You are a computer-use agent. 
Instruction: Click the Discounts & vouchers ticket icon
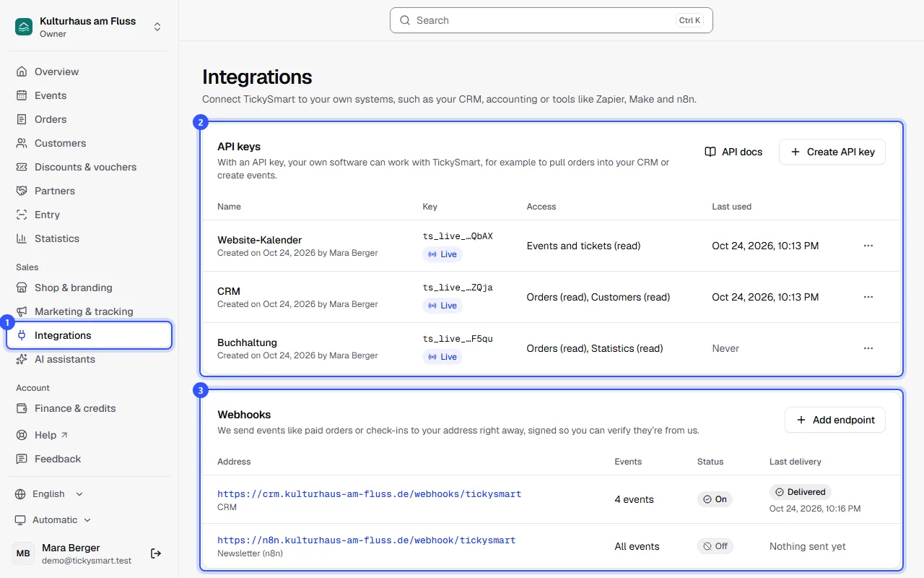(22, 167)
